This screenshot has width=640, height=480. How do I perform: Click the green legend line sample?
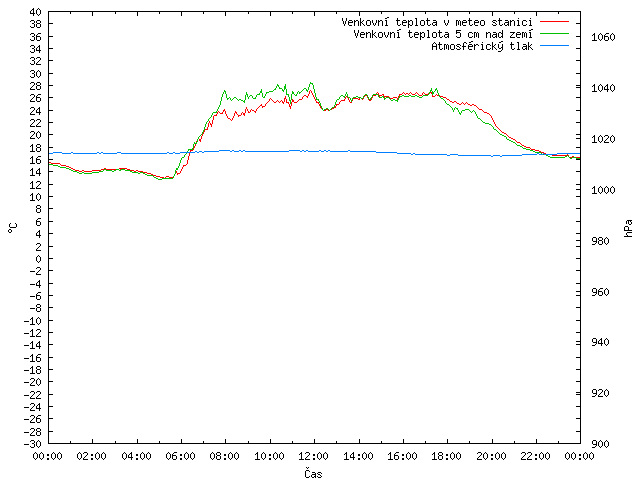coord(554,33)
